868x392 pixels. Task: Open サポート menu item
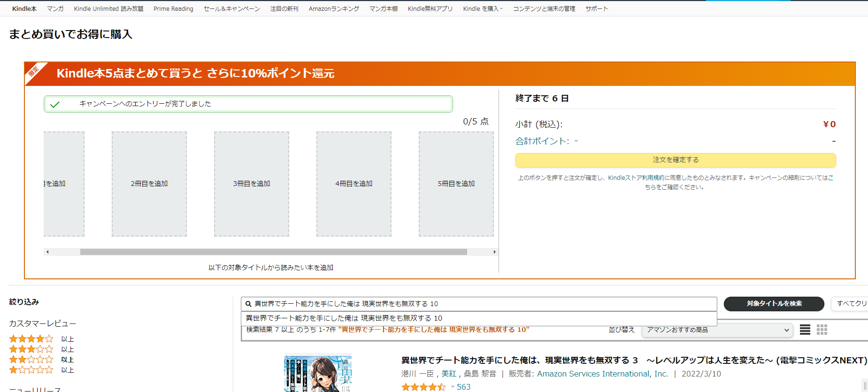tap(597, 8)
